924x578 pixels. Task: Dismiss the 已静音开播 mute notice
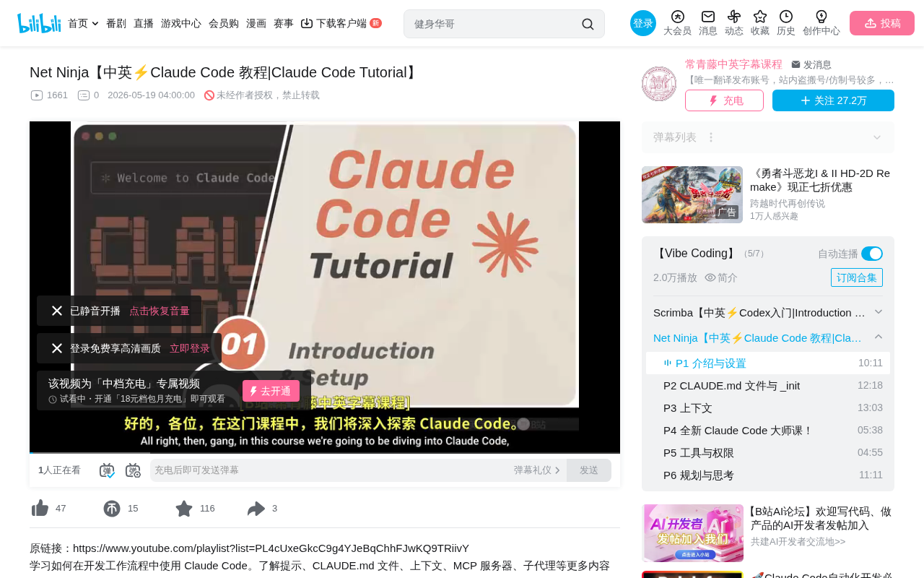click(x=57, y=311)
